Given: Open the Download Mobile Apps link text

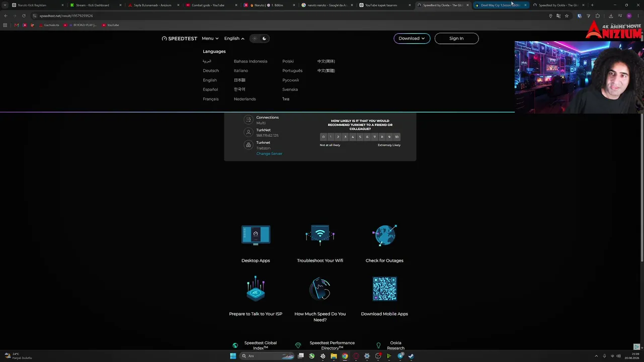Looking at the screenshot, I should pos(384,314).
